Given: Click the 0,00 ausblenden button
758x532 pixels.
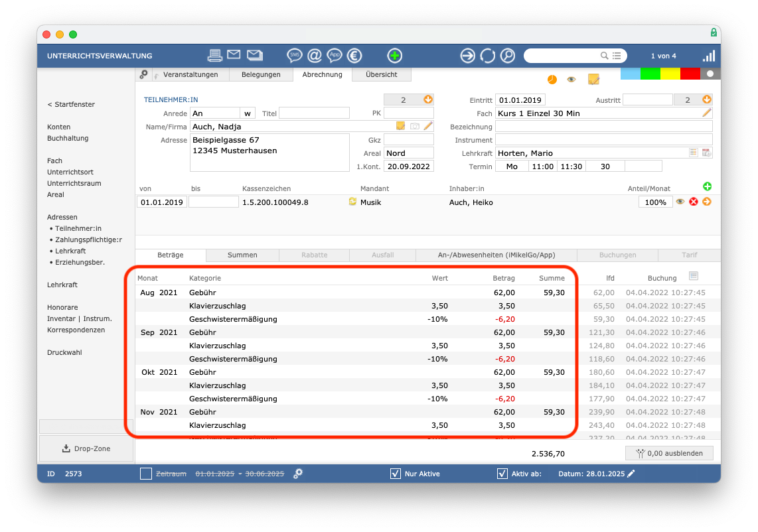Looking at the screenshot, I should click(x=669, y=453).
